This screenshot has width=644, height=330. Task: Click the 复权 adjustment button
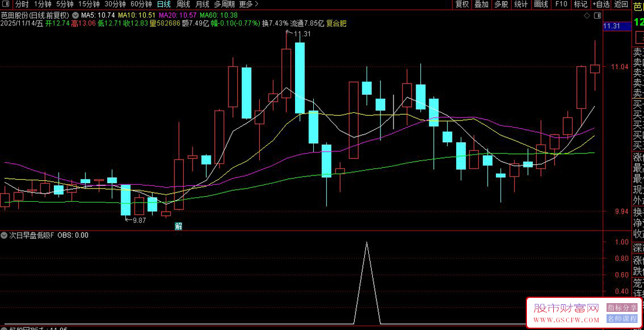pyautogui.click(x=462, y=4)
